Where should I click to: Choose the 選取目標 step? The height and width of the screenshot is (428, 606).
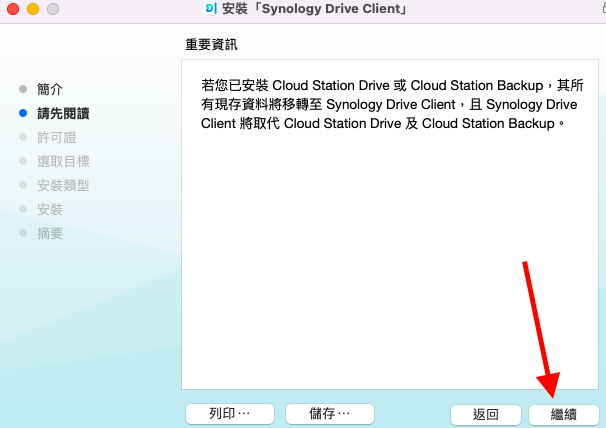[63, 161]
